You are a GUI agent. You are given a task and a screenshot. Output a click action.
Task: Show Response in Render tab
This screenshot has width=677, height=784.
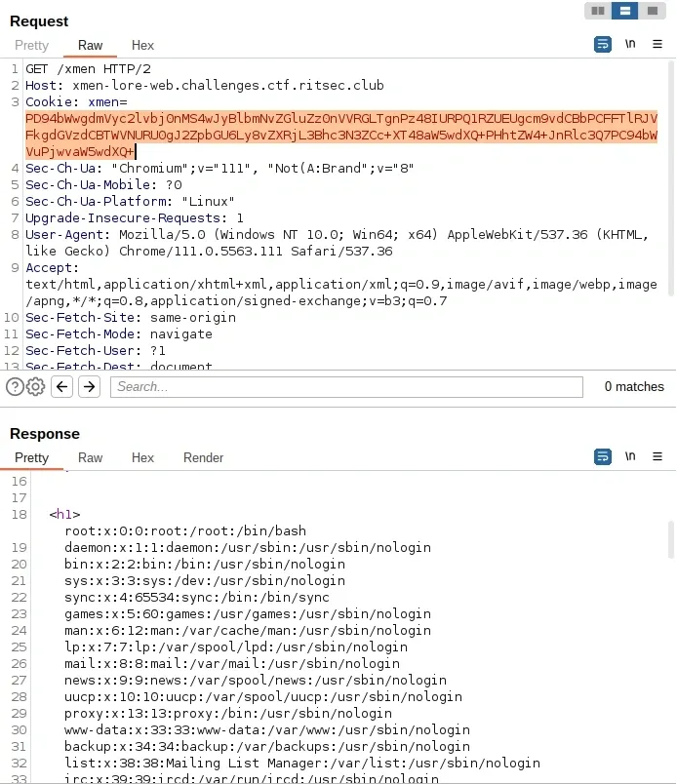pyautogui.click(x=203, y=458)
